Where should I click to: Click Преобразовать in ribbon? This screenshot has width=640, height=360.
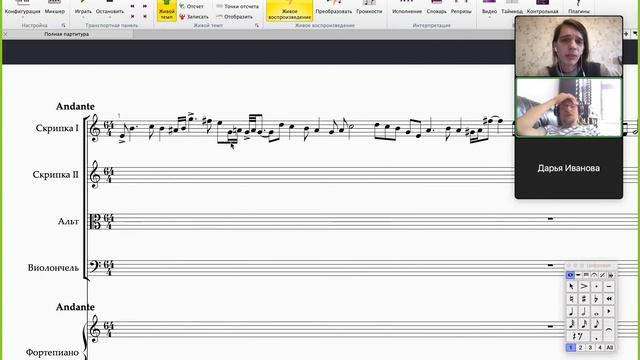click(333, 8)
